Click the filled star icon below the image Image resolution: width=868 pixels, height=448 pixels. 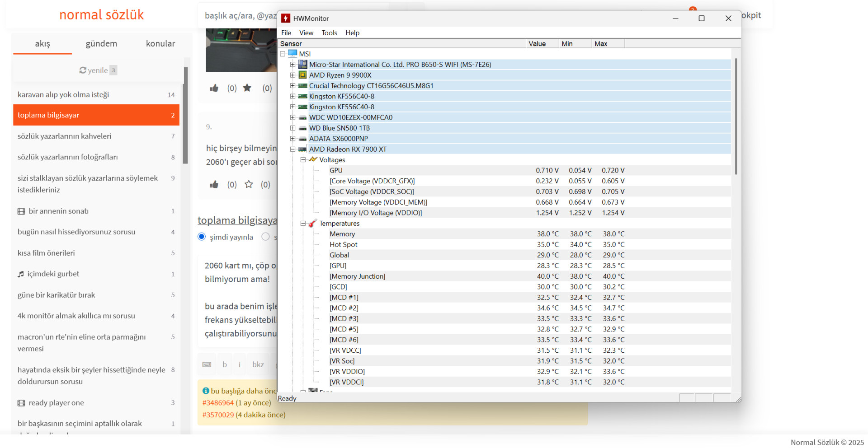pos(247,88)
